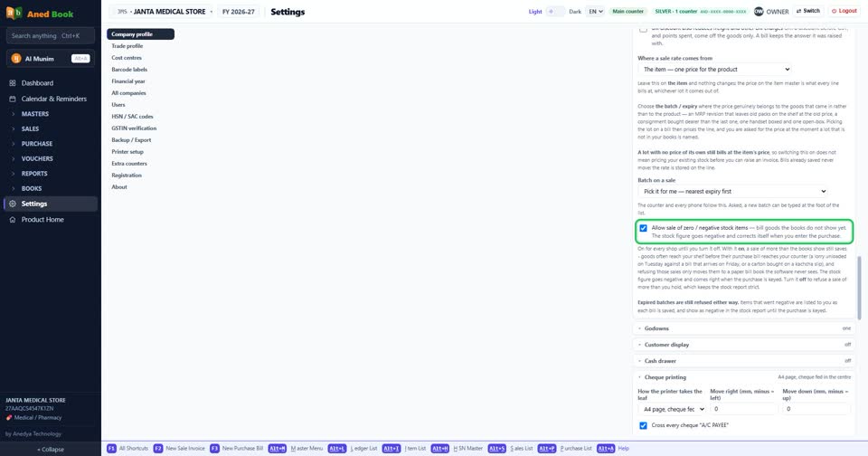Open the About tab
This screenshot has height=456, width=868.
(x=141, y=187)
